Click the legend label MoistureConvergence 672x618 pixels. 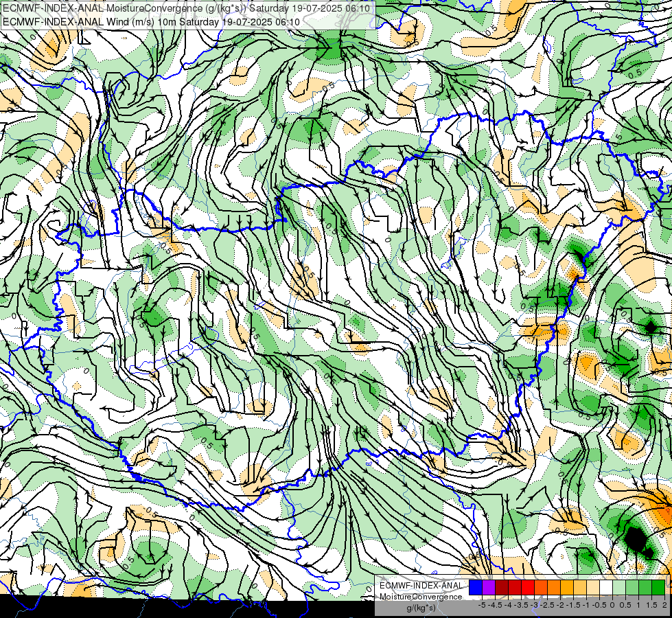(x=421, y=597)
